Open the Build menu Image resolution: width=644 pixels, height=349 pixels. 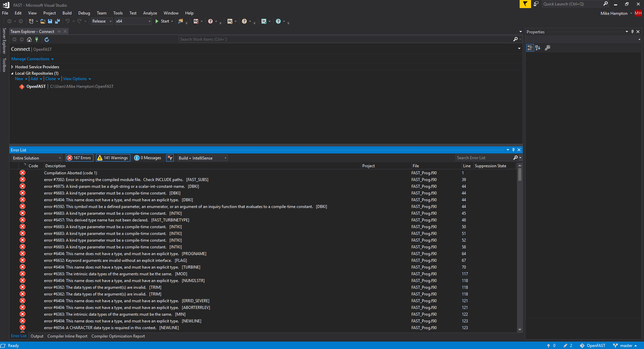67,13
